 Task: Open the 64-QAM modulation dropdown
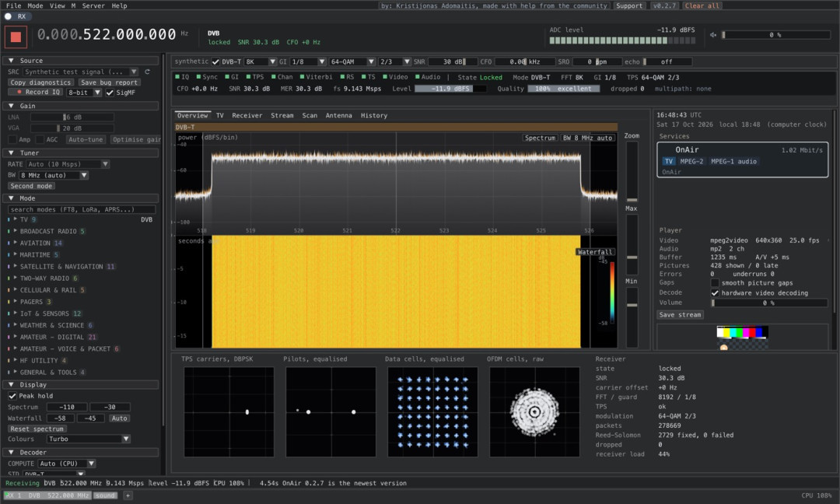coord(352,61)
